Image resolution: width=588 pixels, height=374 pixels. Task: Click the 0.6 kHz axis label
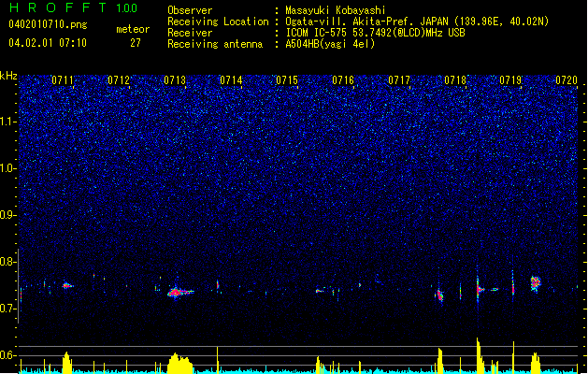coord(7,355)
